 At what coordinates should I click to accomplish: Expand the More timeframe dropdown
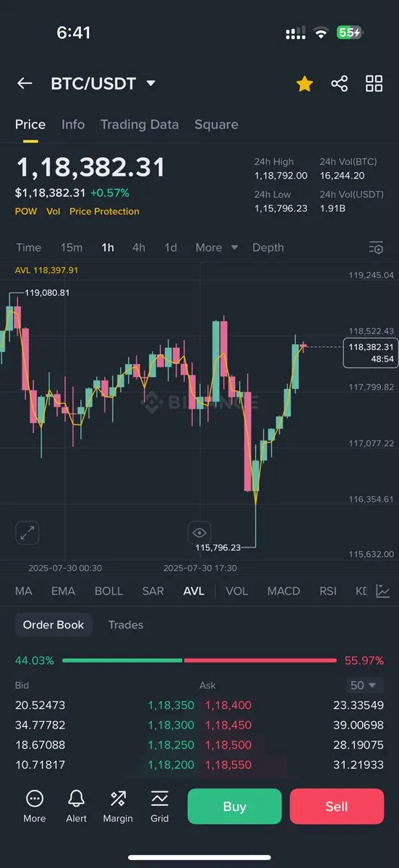[x=216, y=247]
